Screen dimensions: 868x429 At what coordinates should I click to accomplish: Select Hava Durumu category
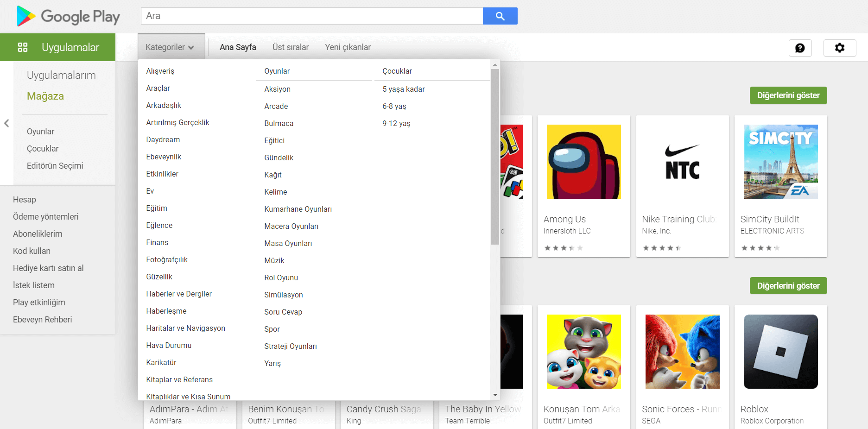point(169,345)
